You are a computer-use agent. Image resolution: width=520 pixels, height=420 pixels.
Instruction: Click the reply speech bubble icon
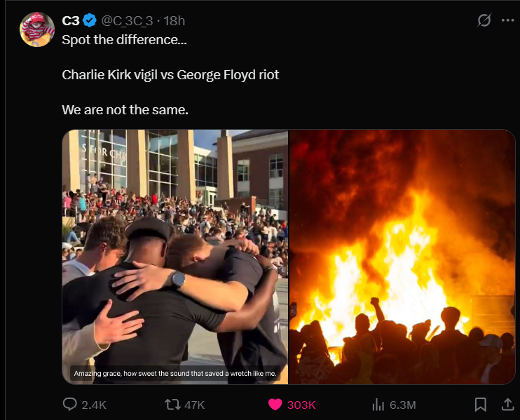click(69, 404)
